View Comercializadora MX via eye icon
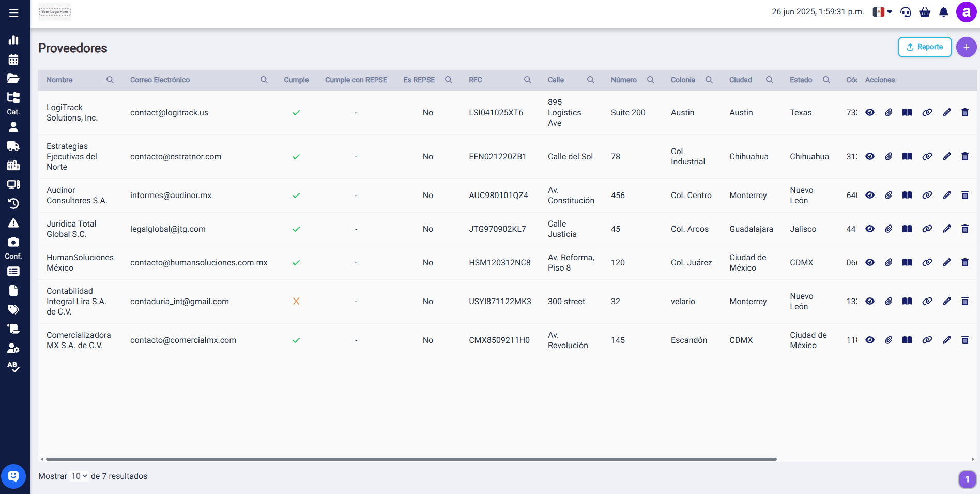Screen dimensions: 980x494 pos(870,340)
